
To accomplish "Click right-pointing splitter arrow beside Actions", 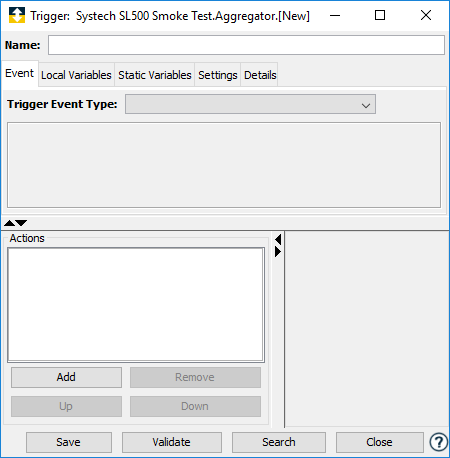I will [278, 252].
